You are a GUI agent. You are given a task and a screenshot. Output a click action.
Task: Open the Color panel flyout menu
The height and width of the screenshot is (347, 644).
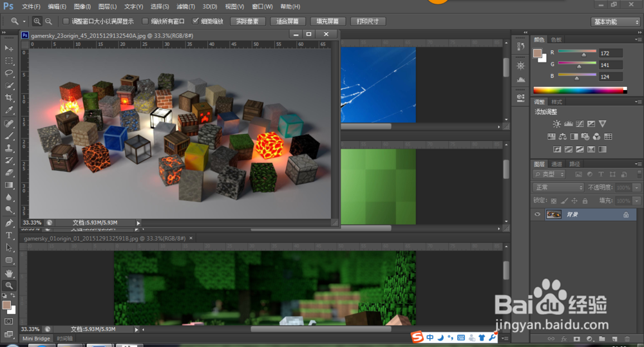[638, 39]
